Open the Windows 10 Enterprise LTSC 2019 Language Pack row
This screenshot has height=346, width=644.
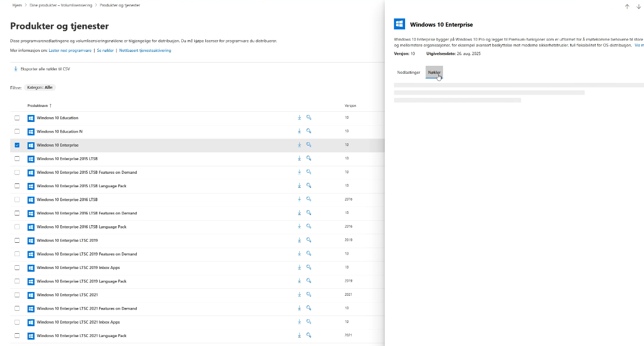(81, 281)
